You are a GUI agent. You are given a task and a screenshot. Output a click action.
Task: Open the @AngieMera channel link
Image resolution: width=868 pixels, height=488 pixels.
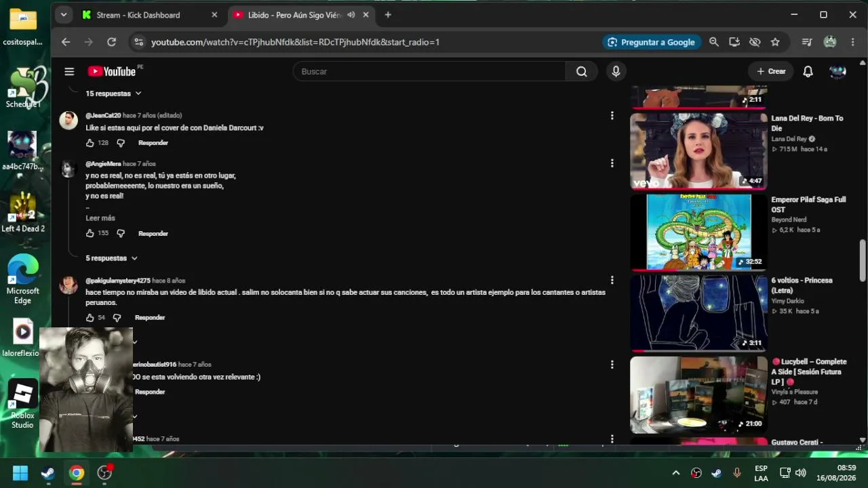pyautogui.click(x=103, y=164)
